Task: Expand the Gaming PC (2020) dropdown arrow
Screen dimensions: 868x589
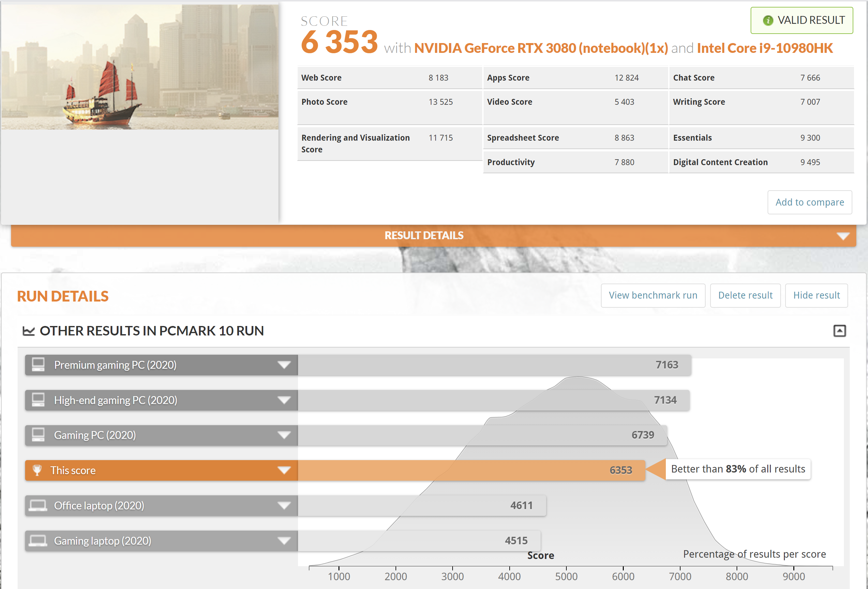Action: coord(284,435)
